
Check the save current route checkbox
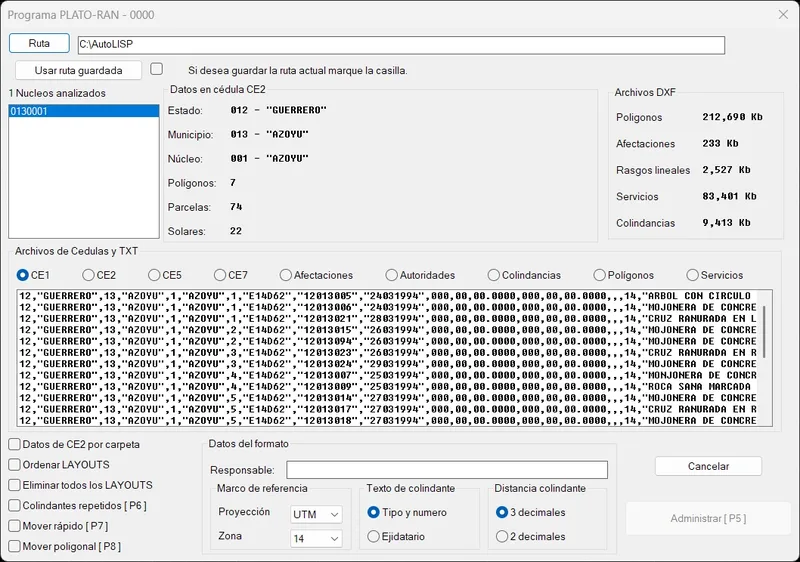point(157,69)
